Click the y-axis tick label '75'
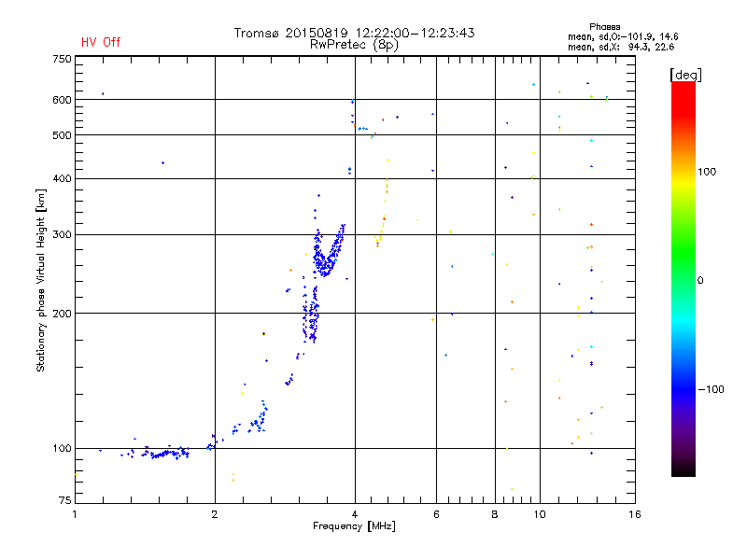The width and height of the screenshot is (747, 560). [x=65, y=500]
